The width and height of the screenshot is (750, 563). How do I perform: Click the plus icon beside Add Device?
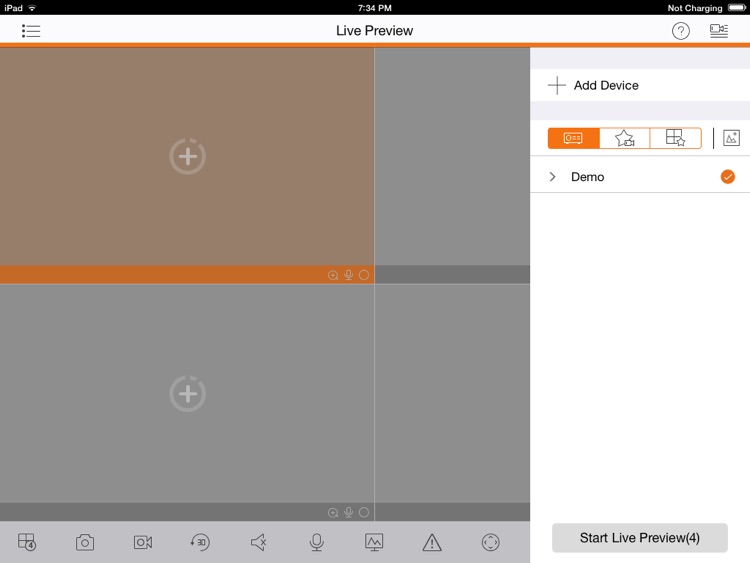click(557, 86)
